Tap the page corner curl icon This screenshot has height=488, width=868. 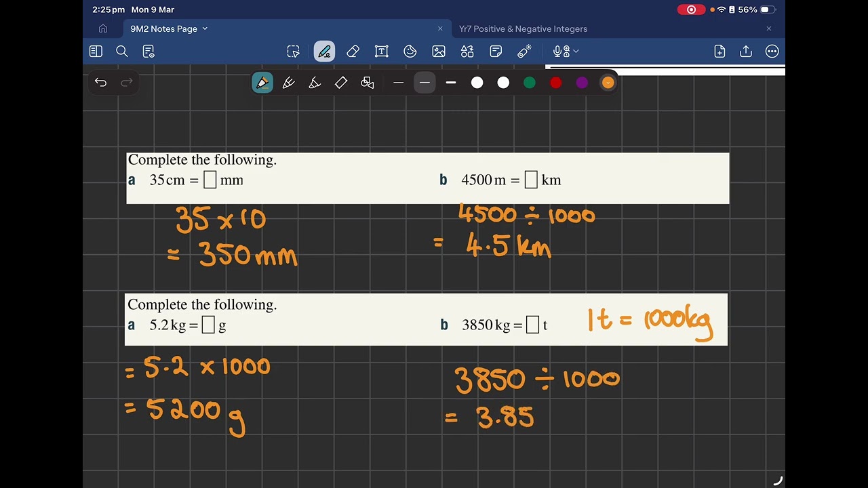(x=778, y=481)
